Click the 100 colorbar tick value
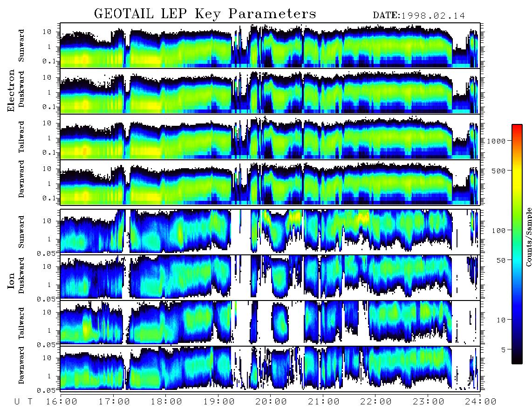 498,231
